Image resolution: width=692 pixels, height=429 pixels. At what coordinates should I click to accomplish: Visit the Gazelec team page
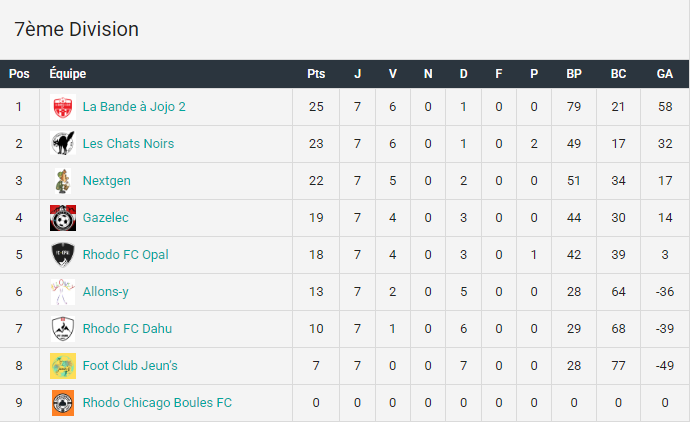105,218
